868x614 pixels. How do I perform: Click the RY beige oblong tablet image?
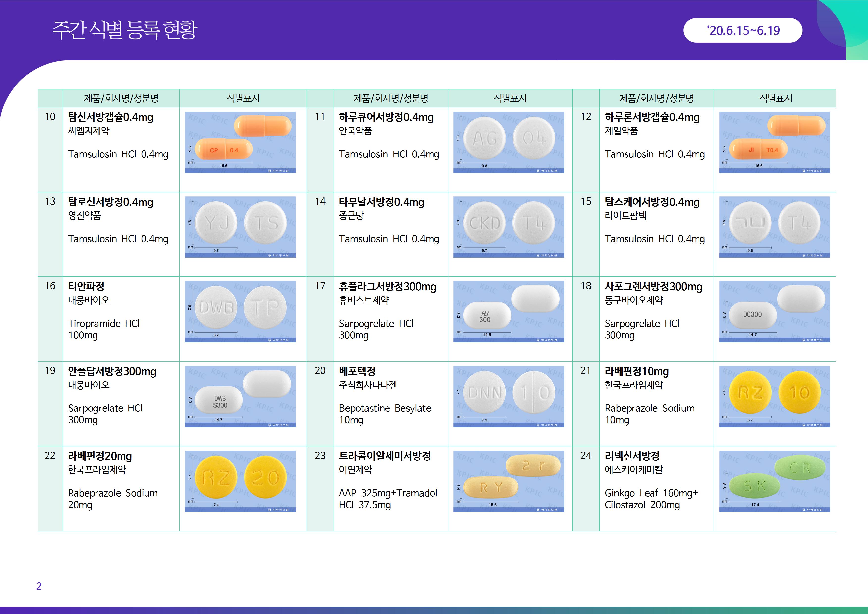[508, 481]
